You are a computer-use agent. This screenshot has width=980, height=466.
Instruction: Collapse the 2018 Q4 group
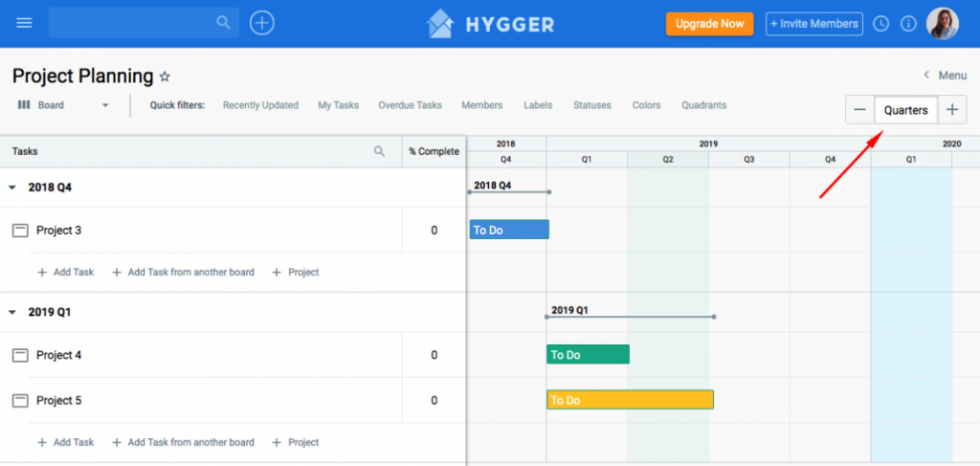[x=12, y=188]
